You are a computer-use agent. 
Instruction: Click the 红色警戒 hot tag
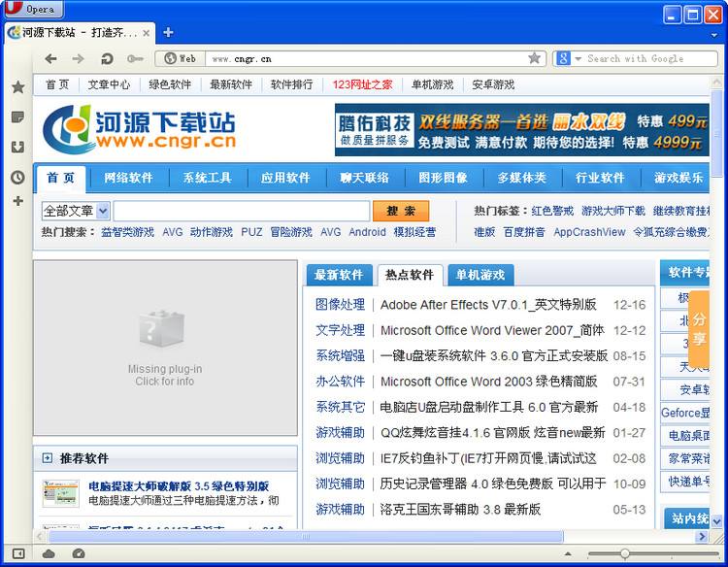click(x=552, y=211)
